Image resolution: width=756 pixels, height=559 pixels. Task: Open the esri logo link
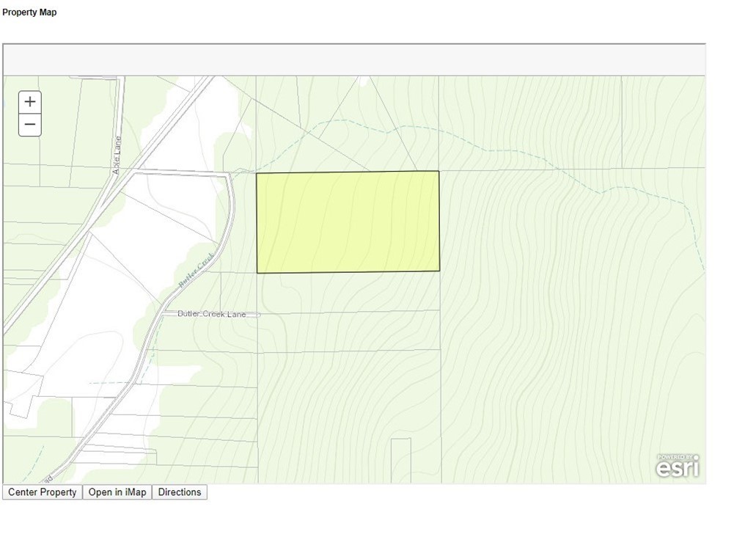[678, 466]
